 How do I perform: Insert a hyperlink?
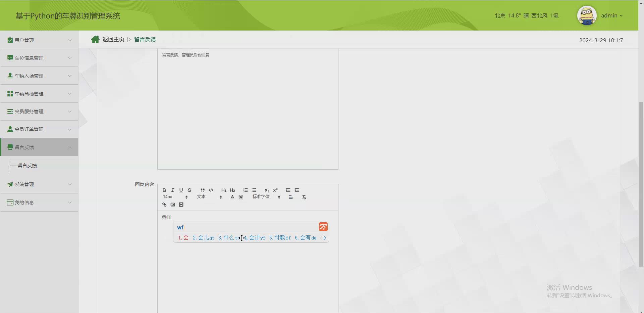tap(164, 205)
